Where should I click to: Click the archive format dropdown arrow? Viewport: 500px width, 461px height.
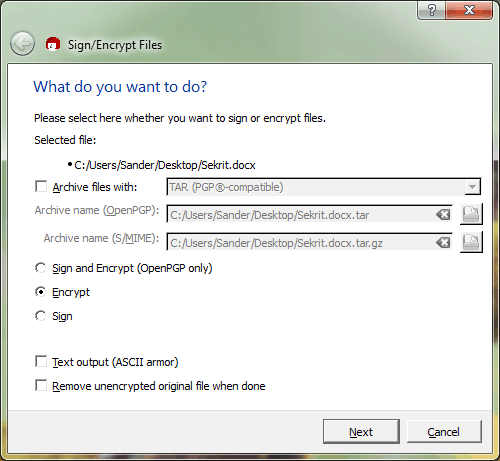472,187
